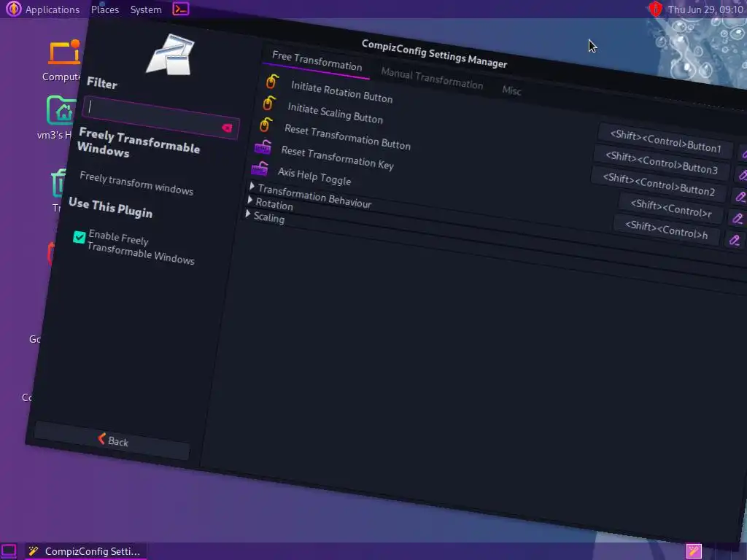Click the red shield tray icon
747x560 pixels.
(x=656, y=9)
